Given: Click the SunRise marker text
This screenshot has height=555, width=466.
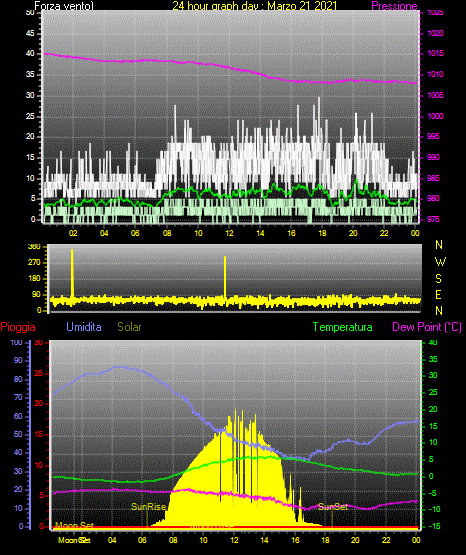Looking at the screenshot, I should 149,507.
